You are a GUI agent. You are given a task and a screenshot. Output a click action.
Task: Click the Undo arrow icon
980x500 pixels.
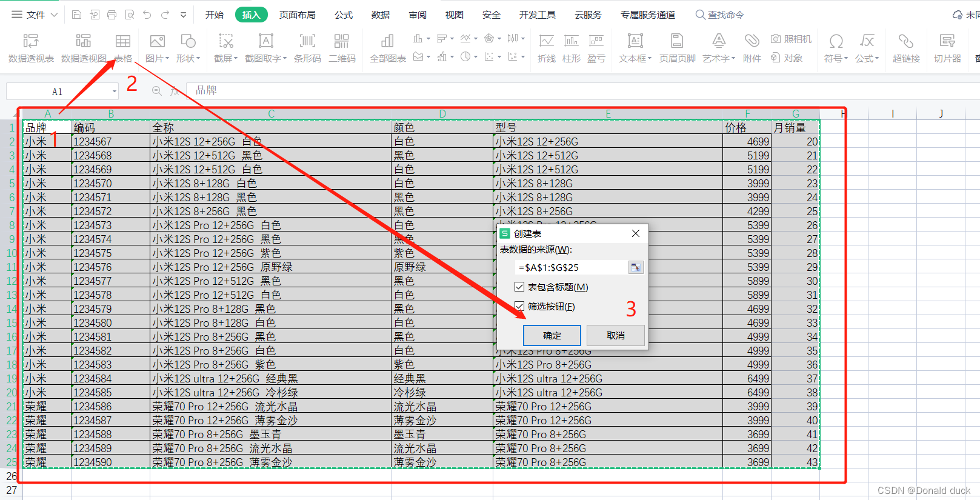(x=147, y=15)
